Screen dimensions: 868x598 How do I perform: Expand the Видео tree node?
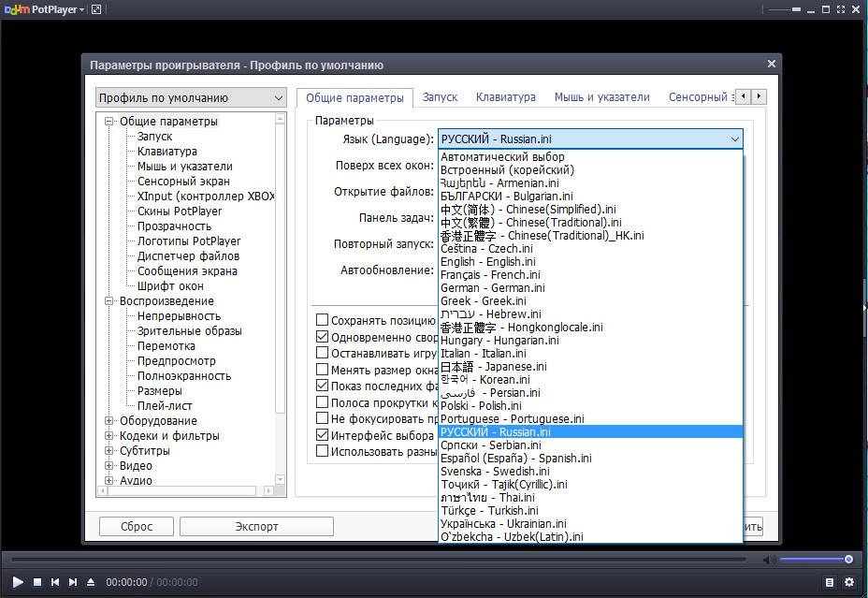click(x=109, y=466)
